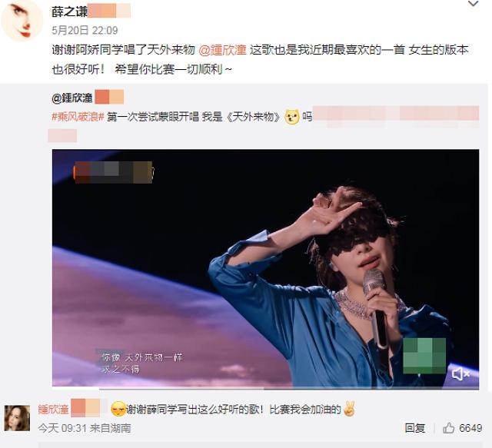Screen dimensions: 492x448
Task: Play the embedded performance video
Action: 265,267
